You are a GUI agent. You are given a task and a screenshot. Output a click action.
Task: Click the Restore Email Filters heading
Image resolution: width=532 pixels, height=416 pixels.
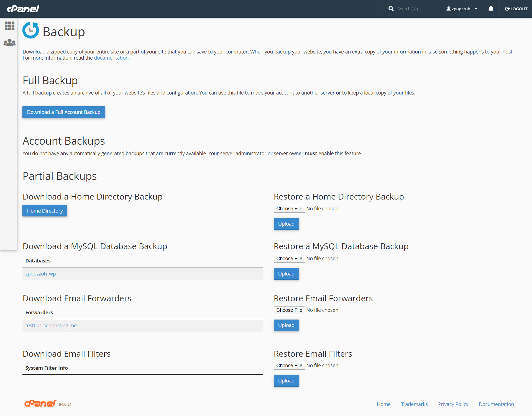[313, 354]
